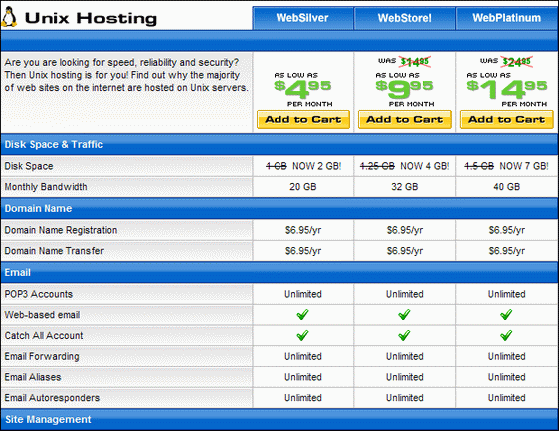The height and width of the screenshot is (431, 559).
Task: Click the crossed-out $24.95 price graphic
Action: 517,62
